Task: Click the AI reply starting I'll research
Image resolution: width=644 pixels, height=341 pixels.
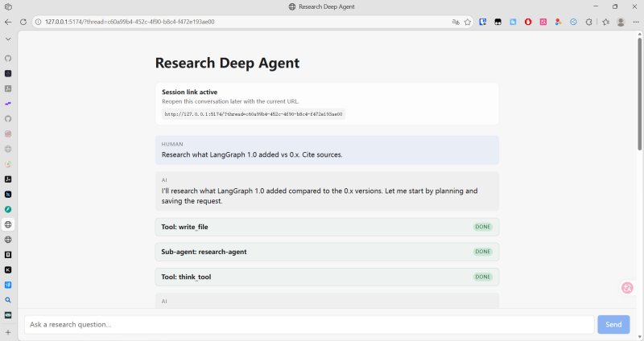Action: coord(327,191)
